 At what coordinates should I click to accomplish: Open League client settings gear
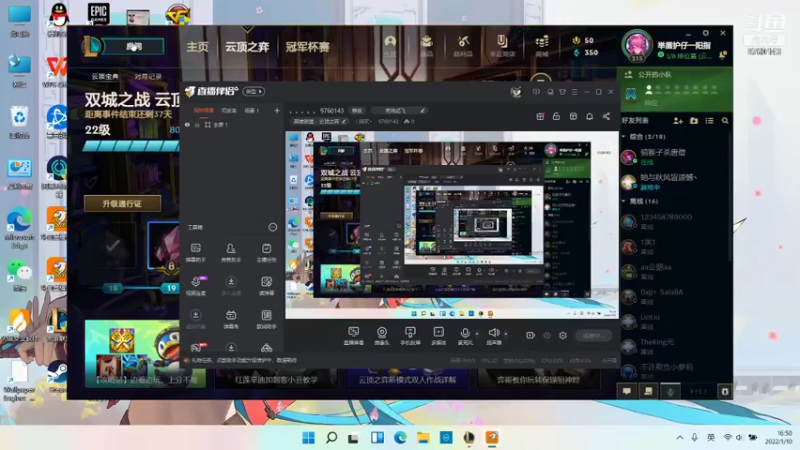(706, 33)
